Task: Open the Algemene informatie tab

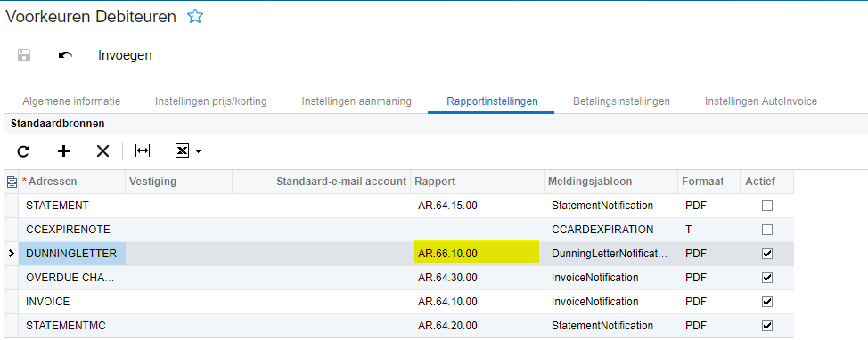Action: (x=71, y=101)
